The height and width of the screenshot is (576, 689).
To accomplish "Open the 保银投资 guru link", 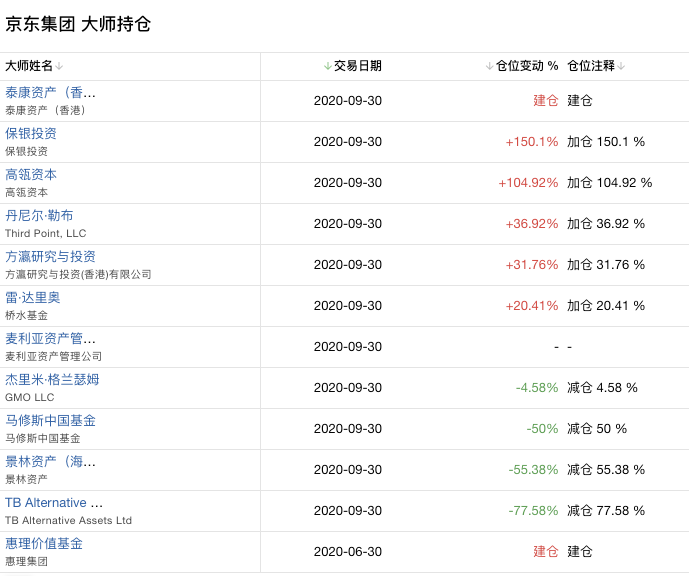I will pos(31,133).
